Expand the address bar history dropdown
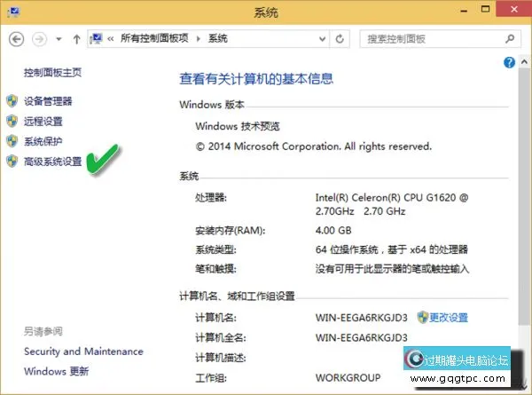Viewport: 532px width, 395px height. [x=325, y=39]
